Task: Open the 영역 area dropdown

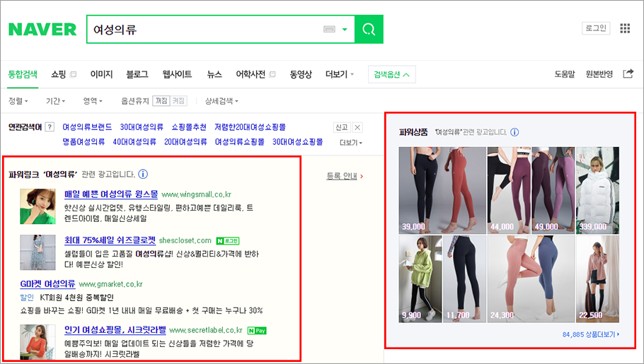Action: click(x=93, y=101)
